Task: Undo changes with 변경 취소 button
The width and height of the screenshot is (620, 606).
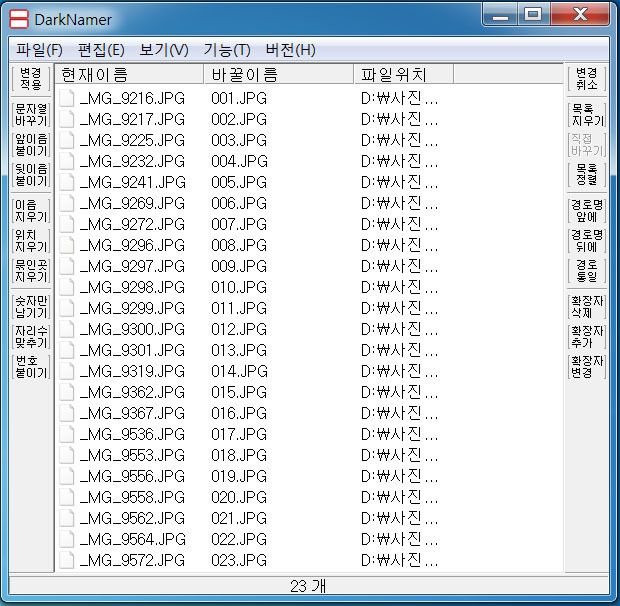Action: tap(587, 79)
